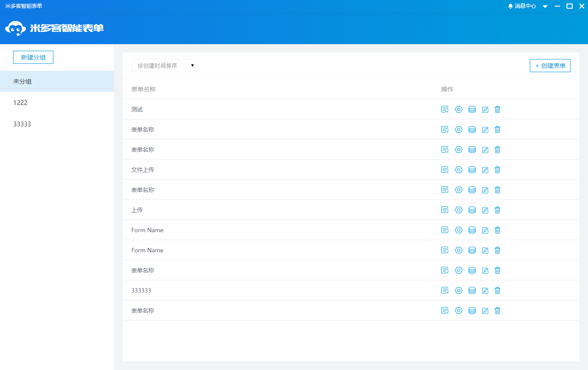Click settings gear in 测试 row
The height and width of the screenshot is (370, 588).
458,109
